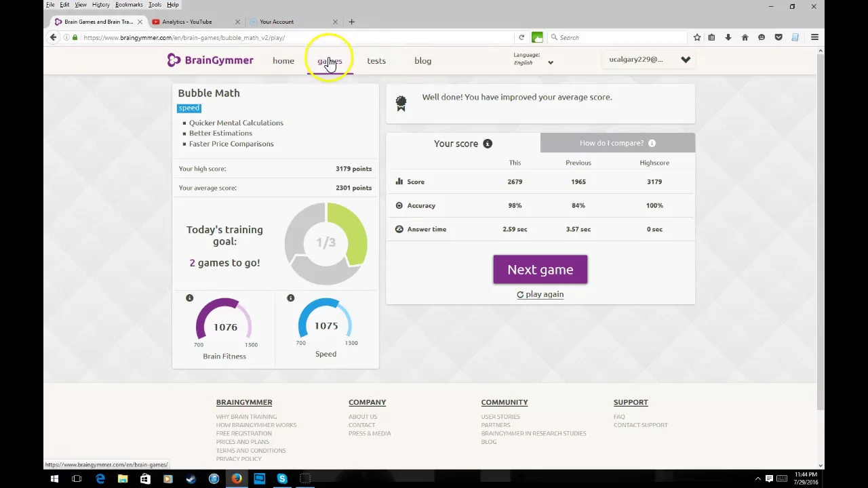Open the File menu
Screen dimensions: 868x488
(x=50, y=5)
